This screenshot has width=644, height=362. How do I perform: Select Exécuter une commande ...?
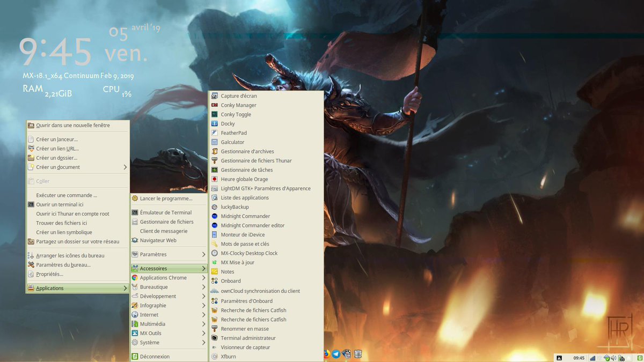(x=78, y=195)
